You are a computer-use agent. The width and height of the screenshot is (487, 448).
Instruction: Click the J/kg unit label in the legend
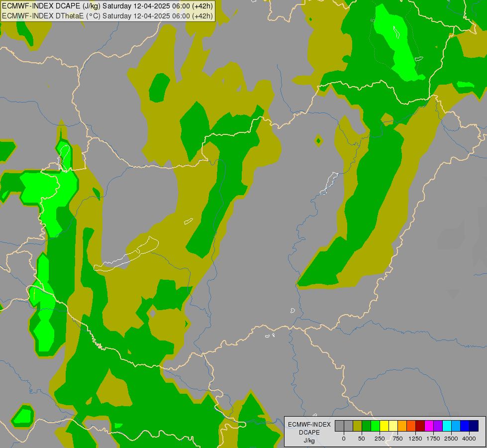(309, 441)
